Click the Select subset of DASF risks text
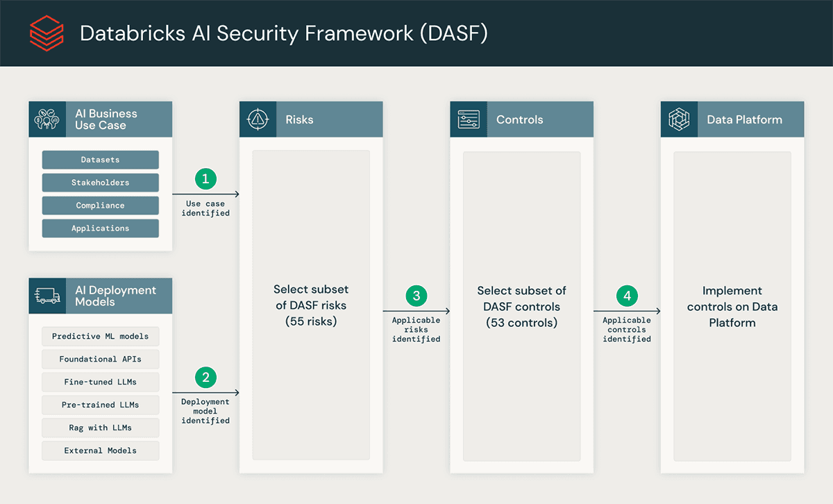833x504 pixels. pyautogui.click(x=311, y=306)
